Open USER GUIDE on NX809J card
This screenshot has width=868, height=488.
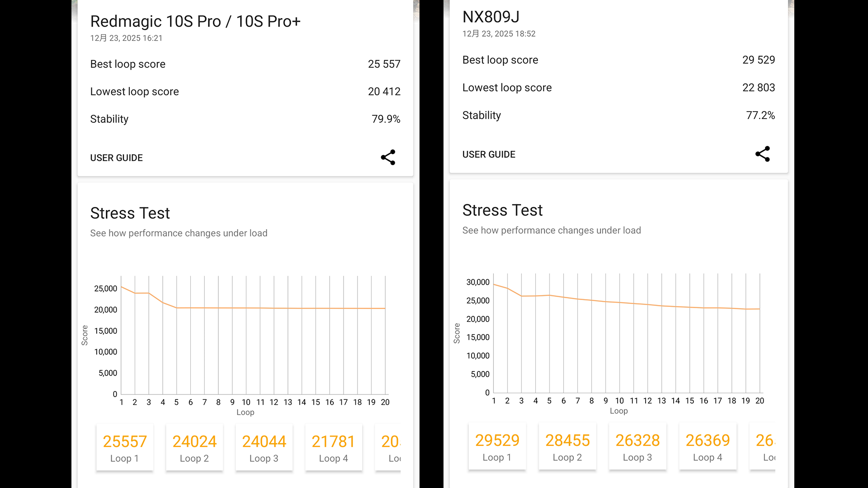click(489, 155)
